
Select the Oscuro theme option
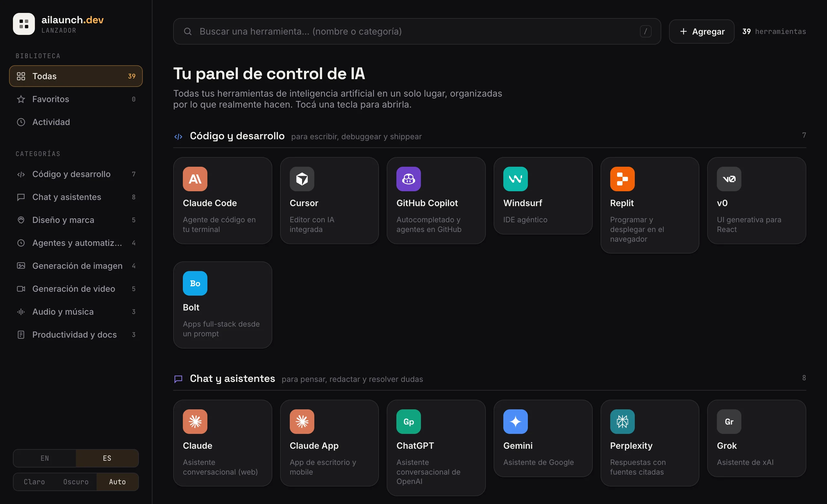76,481
